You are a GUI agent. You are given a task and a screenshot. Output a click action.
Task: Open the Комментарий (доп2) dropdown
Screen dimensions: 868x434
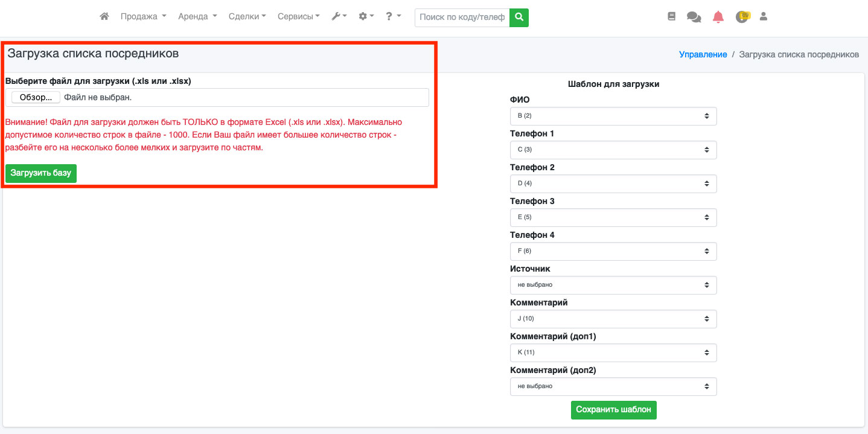tap(613, 386)
